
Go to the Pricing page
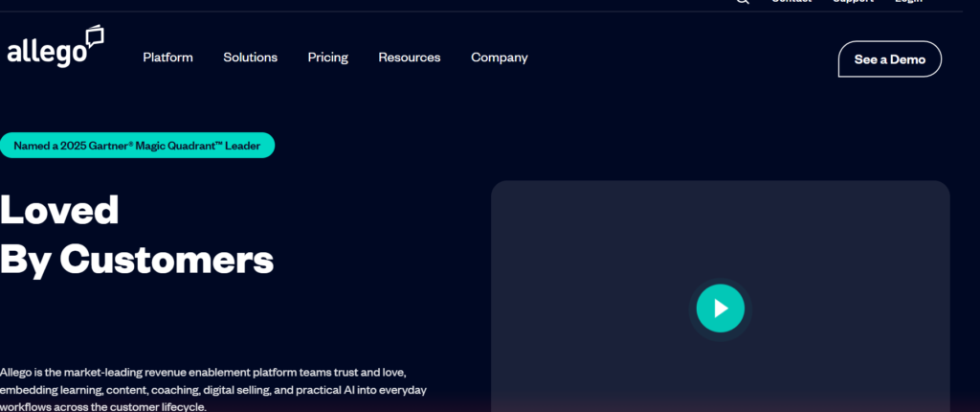[327, 57]
